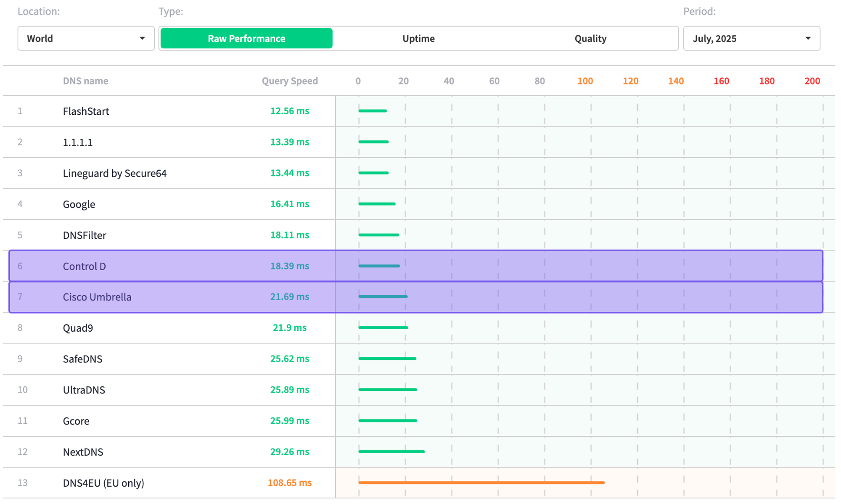Click the DNS name column header
This screenshot has width=841, height=504.
click(85, 81)
